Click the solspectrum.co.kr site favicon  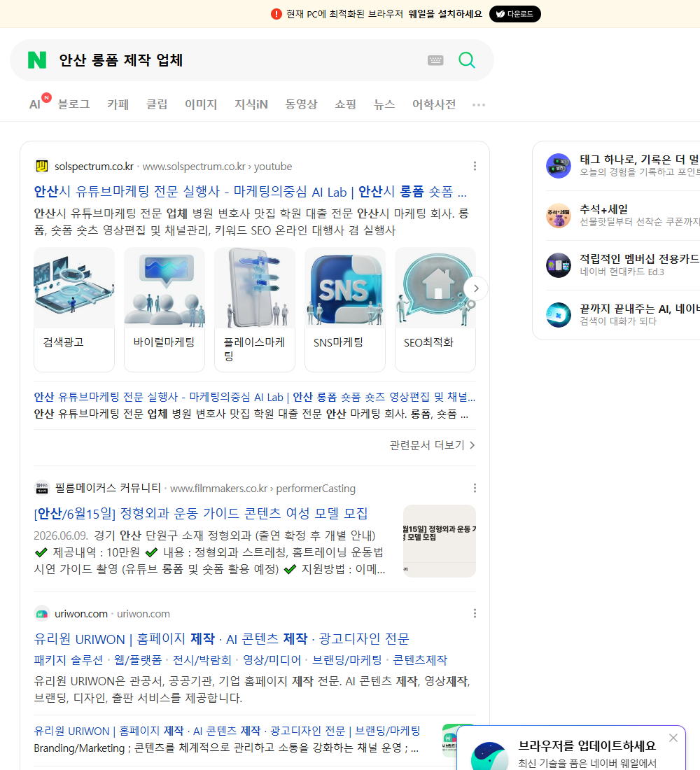[x=42, y=167]
